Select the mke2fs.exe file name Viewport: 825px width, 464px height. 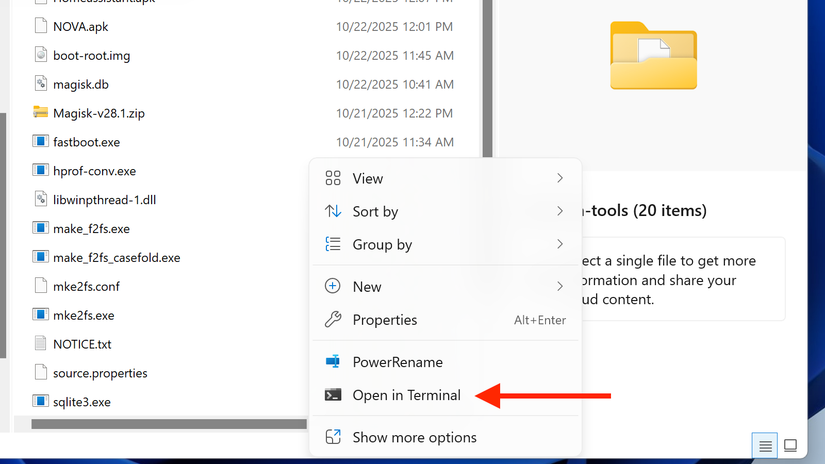84,316
